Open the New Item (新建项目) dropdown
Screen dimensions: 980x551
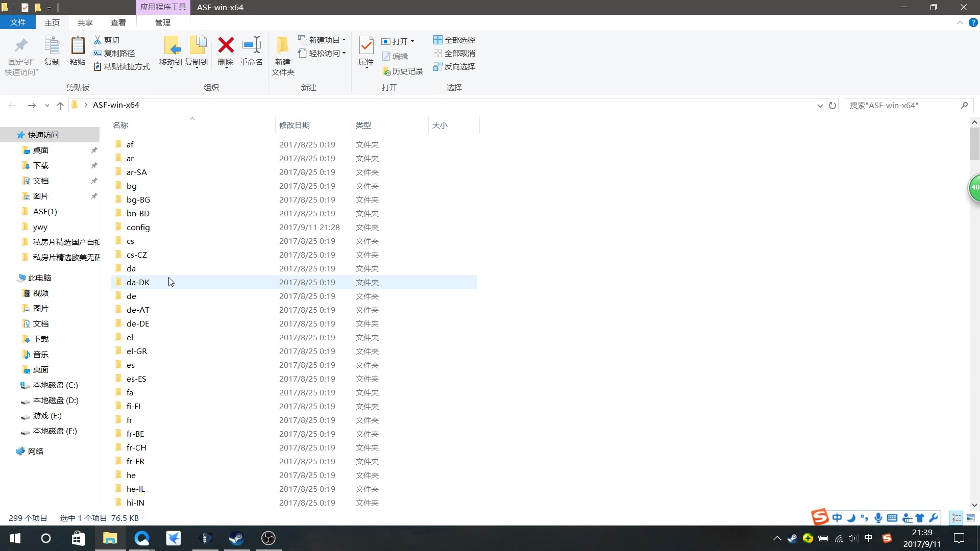pos(323,40)
